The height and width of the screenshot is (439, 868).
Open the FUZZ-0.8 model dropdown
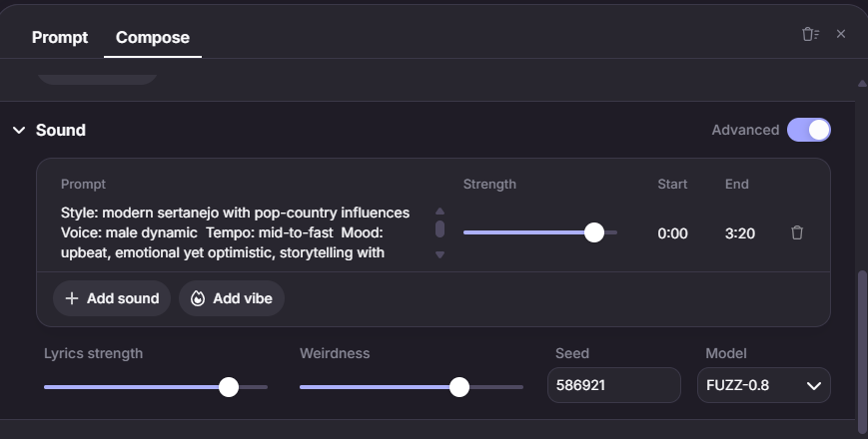pos(763,385)
